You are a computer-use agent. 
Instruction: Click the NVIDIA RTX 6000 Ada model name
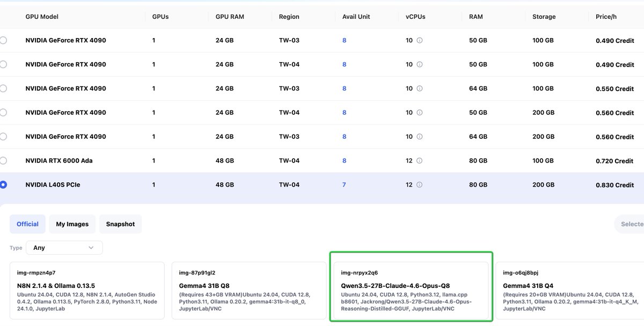click(59, 161)
